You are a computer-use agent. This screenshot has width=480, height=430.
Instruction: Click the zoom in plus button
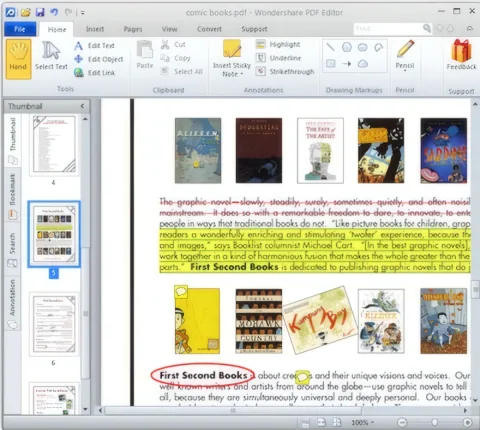pos(467,422)
